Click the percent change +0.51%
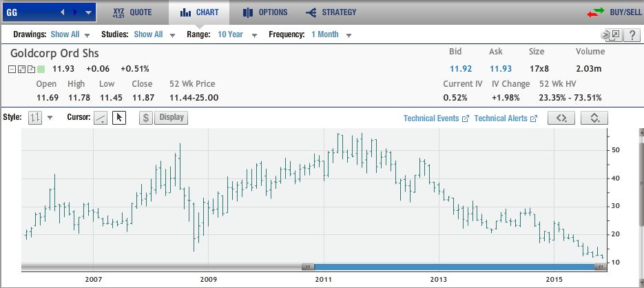 135,69
